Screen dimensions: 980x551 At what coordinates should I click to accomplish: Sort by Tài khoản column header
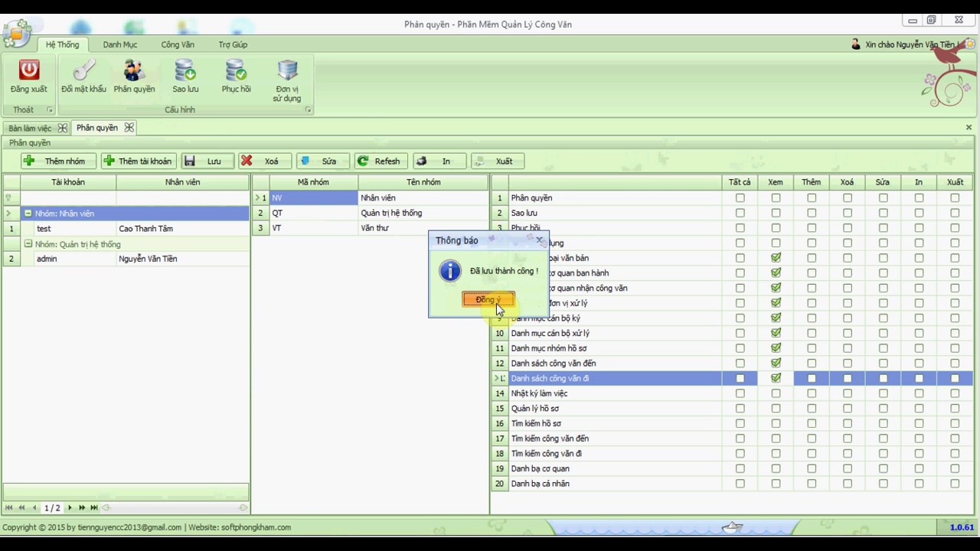pos(68,182)
